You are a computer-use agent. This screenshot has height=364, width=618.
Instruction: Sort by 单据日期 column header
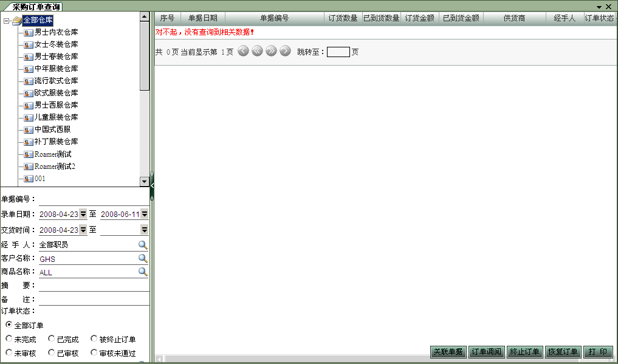202,18
